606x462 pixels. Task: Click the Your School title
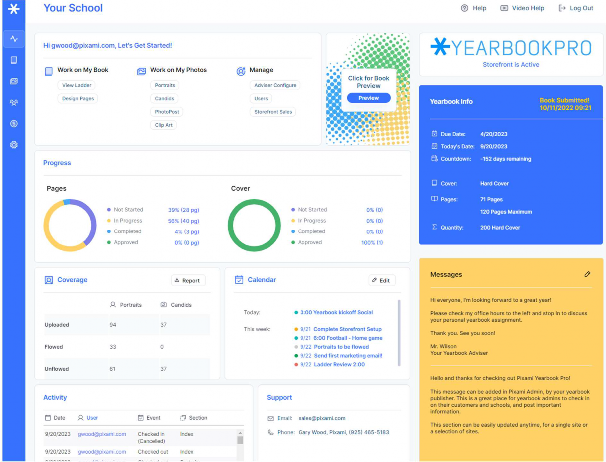(x=73, y=8)
